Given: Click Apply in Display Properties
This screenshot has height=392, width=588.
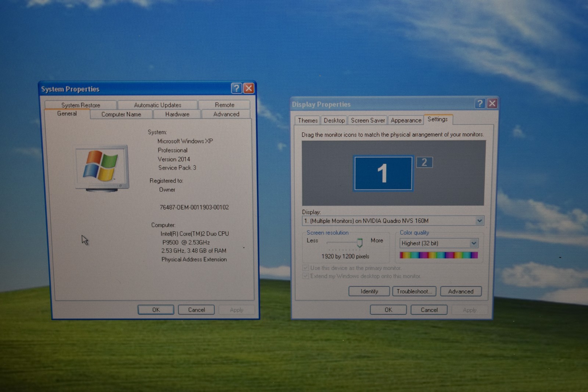Looking at the screenshot, I should (470, 310).
